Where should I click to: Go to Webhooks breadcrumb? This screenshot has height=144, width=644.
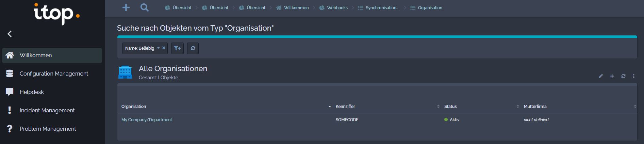pyautogui.click(x=333, y=7)
